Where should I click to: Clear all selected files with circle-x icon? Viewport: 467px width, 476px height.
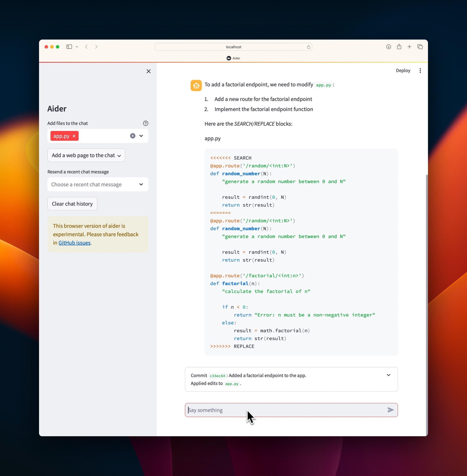133,136
